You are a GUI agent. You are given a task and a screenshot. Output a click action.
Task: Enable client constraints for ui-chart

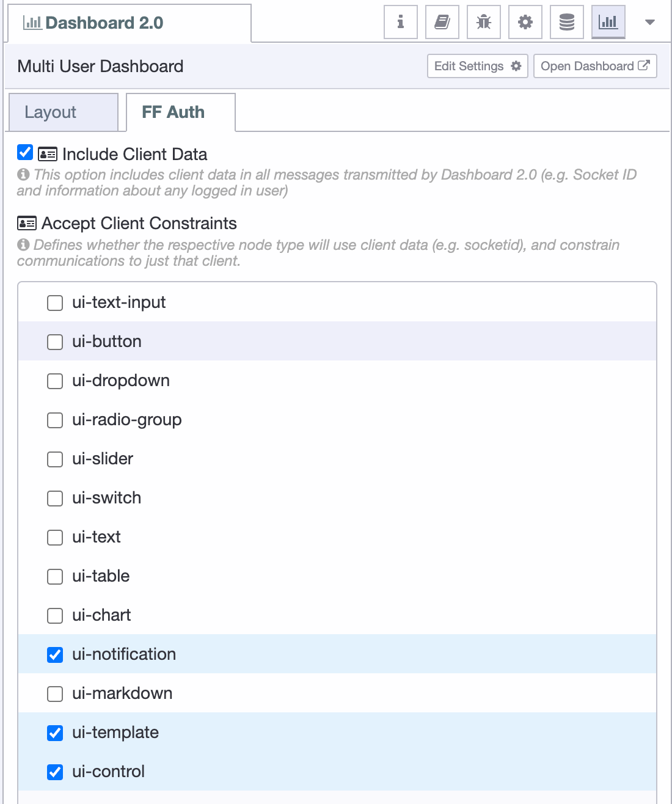54,616
